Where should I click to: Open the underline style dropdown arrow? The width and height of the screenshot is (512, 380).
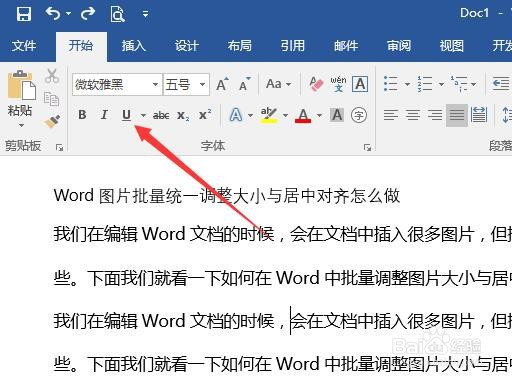(x=143, y=115)
